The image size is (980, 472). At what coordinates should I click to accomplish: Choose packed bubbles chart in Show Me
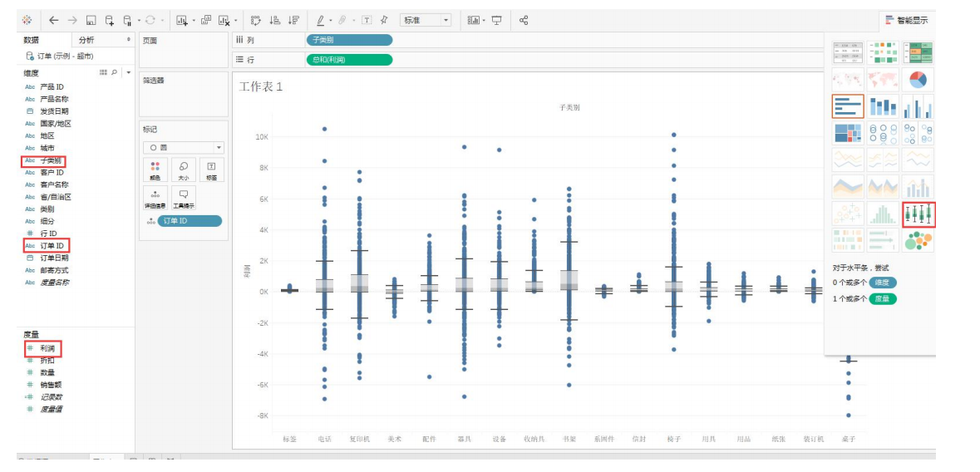click(x=918, y=241)
